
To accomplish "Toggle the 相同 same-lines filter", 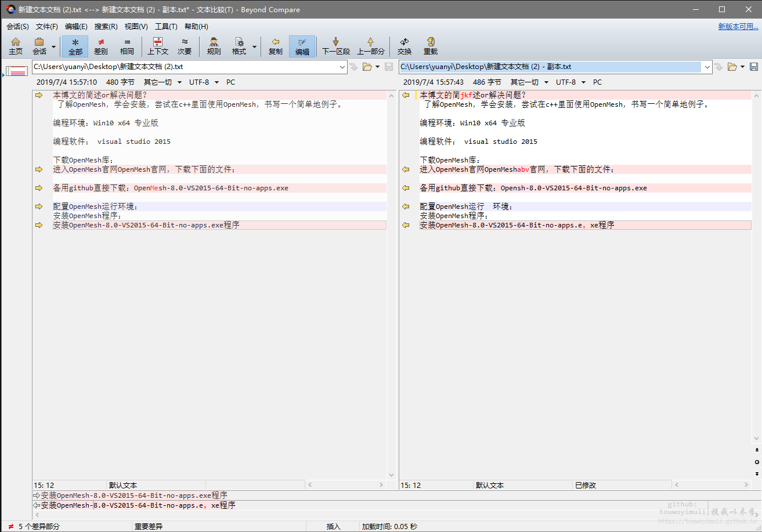I will [x=127, y=46].
